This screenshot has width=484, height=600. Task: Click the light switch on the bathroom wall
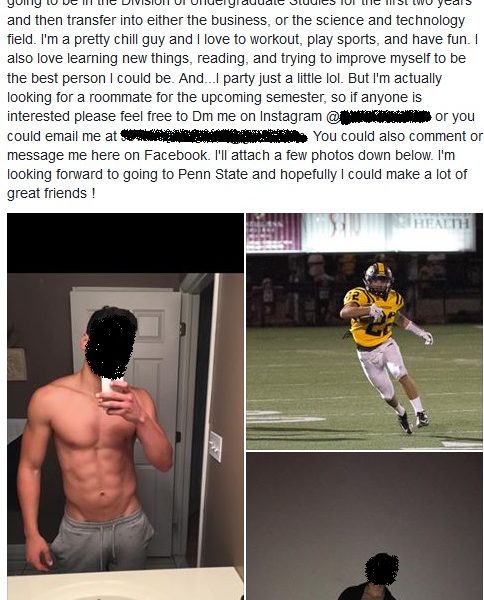pos(215,446)
